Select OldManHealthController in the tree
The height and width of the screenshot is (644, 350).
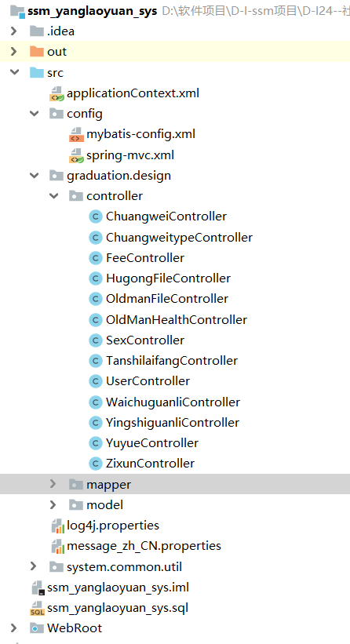177,319
